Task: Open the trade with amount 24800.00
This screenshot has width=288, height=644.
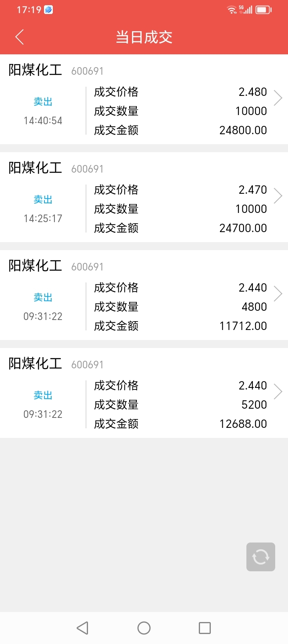Action: click(144, 99)
